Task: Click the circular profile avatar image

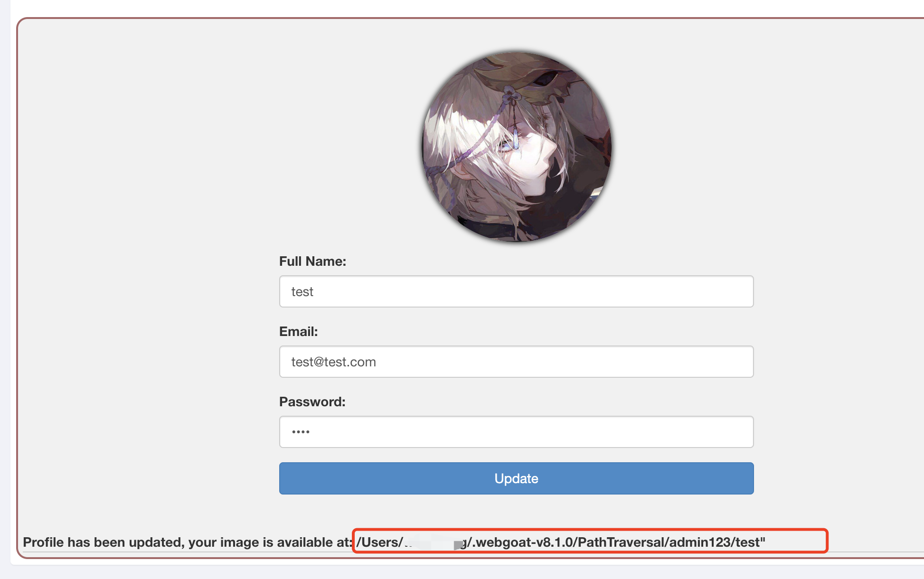Action: pos(517,147)
